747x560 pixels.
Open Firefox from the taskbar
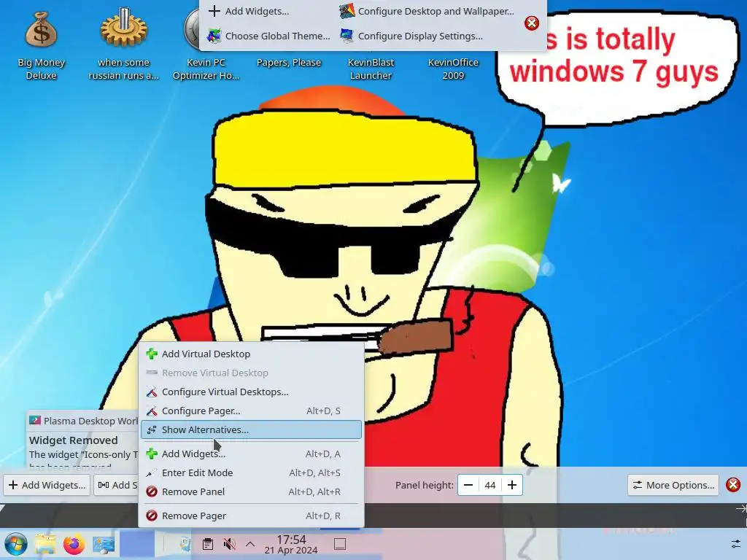point(74,544)
